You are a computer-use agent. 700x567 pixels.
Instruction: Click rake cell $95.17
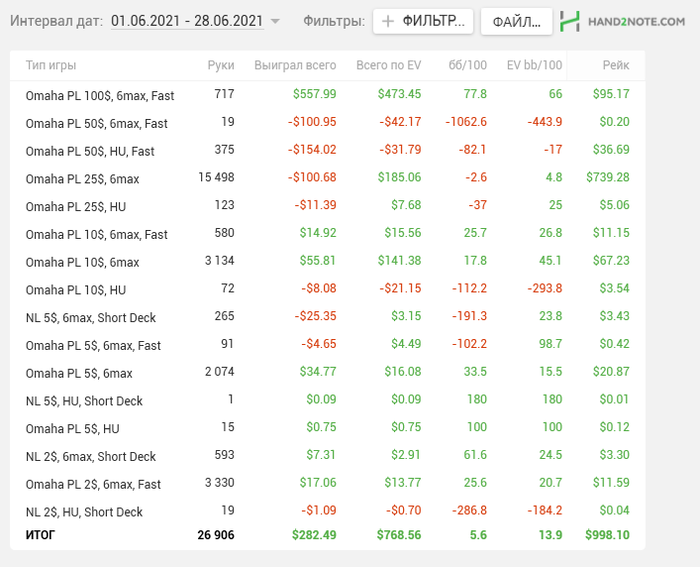pyautogui.click(x=611, y=94)
